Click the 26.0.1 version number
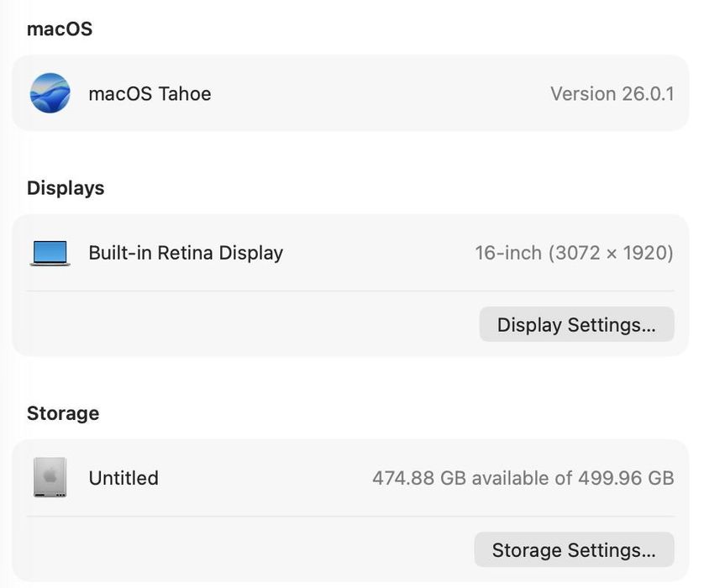 [x=648, y=93]
